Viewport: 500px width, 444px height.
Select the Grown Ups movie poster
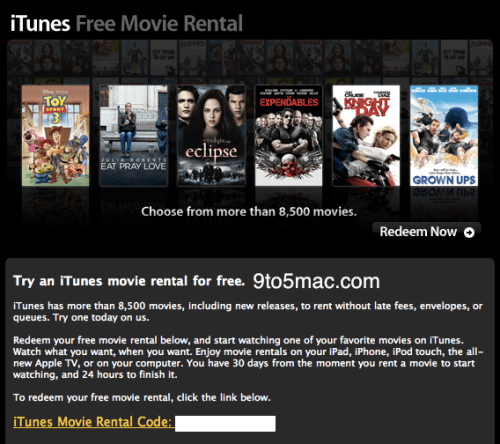pos(444,135)
